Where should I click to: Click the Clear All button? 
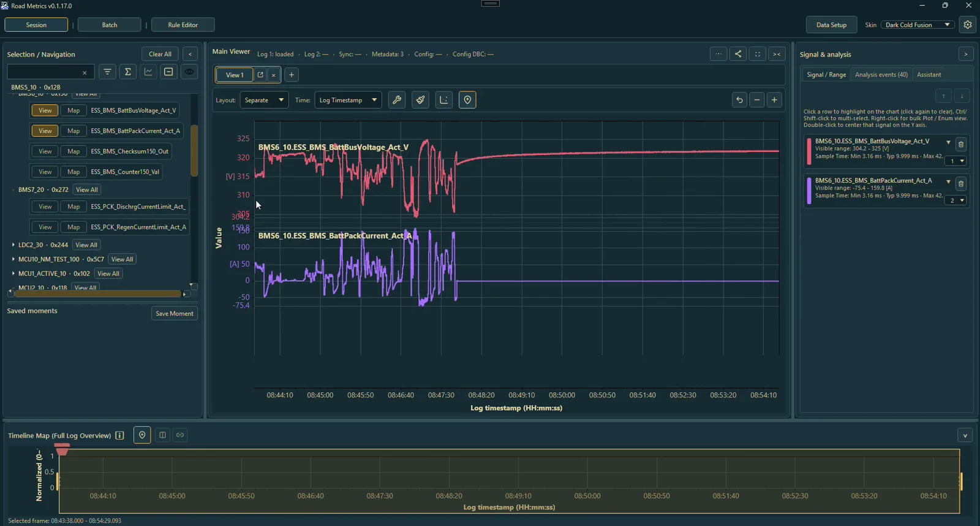160,54
